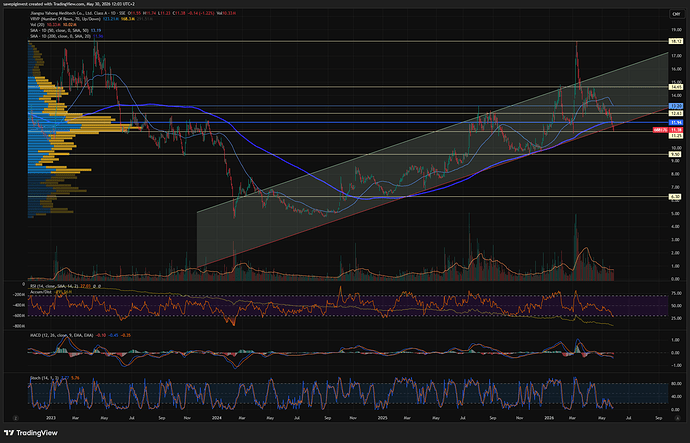The width and height of the screenshot is (690, 443).
Task: Click the 19.00 price axis tick
Action: [676, 29]
